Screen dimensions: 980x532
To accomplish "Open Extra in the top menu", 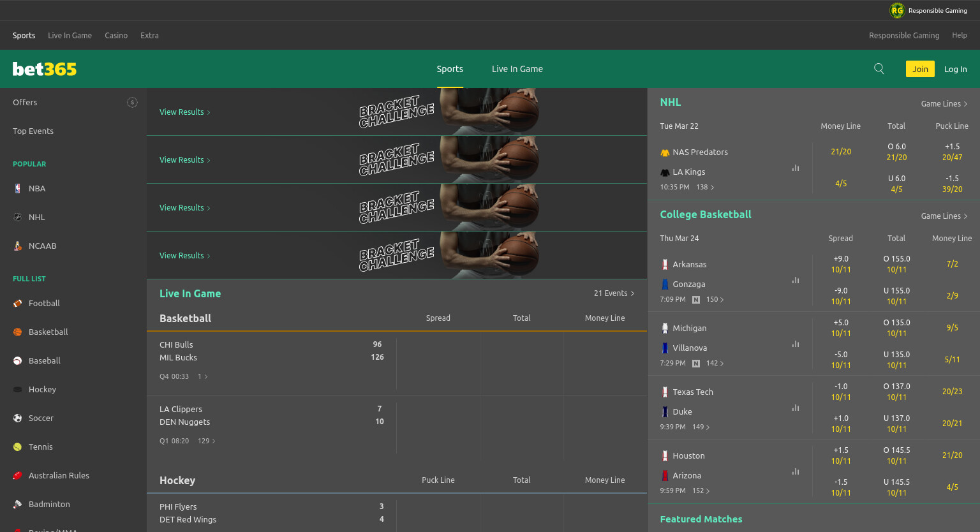I will point(149,36).
